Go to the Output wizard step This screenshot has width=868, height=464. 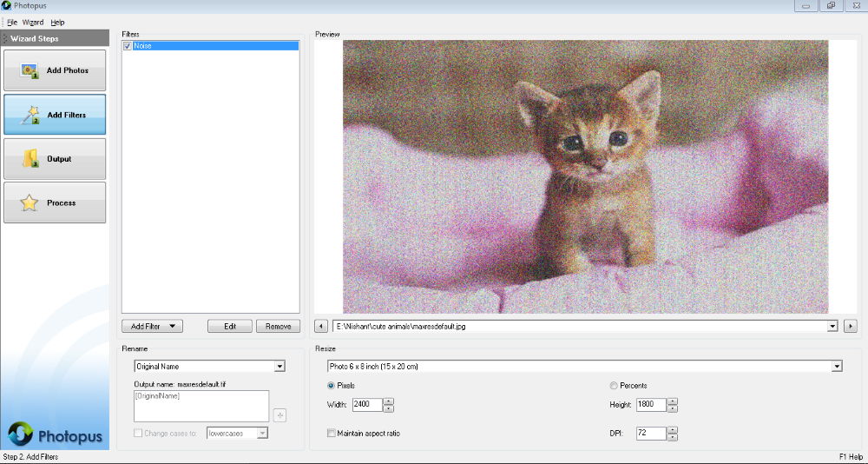pyautogui.click(x=55, y=158)
